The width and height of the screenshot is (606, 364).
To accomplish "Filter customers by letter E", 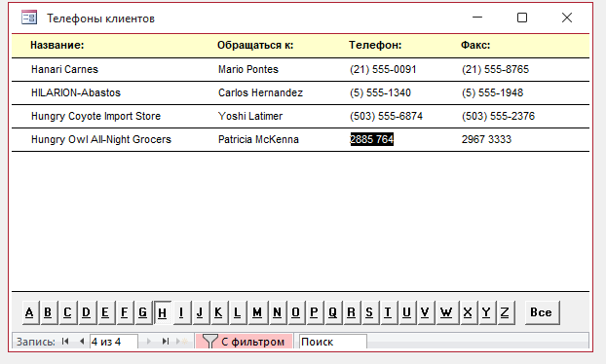I will (x=105, y=312).
